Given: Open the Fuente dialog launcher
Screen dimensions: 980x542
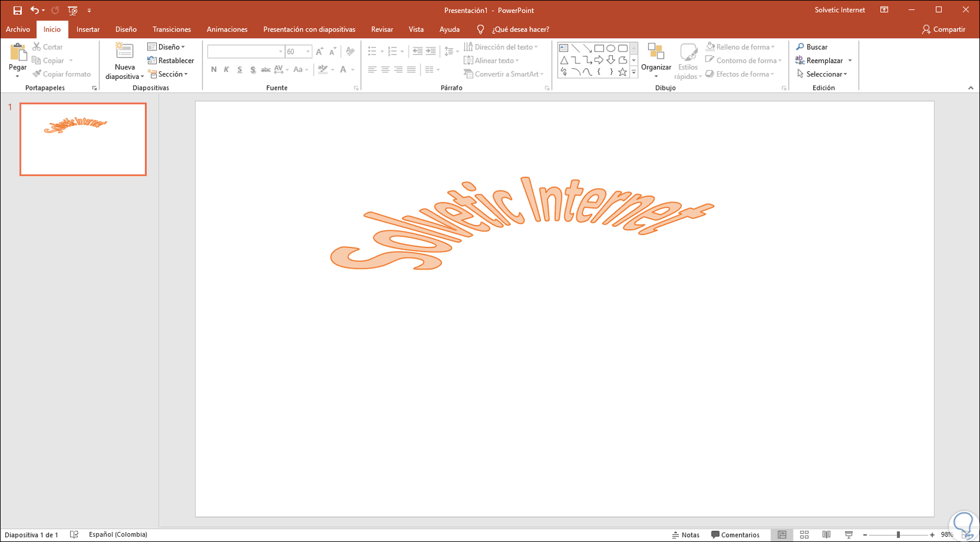Looking at the screenshot, I should coord(356,88).
